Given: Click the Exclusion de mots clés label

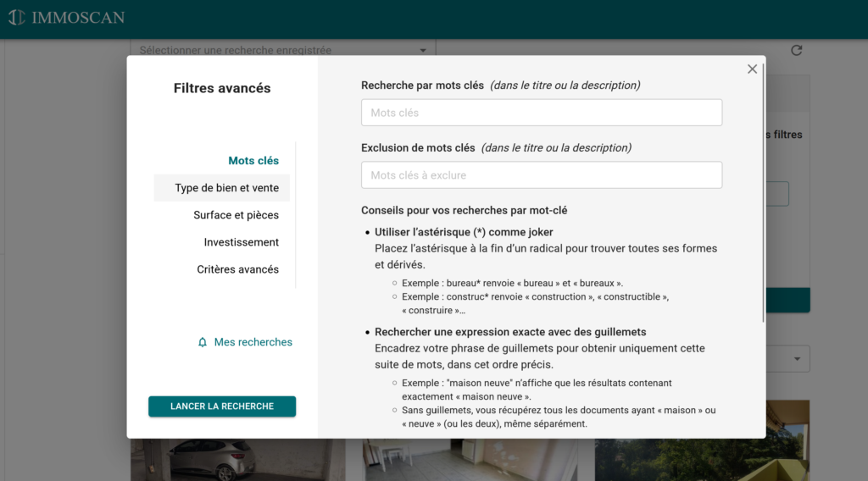Looking at the screenshot, I should coord(418,147).
